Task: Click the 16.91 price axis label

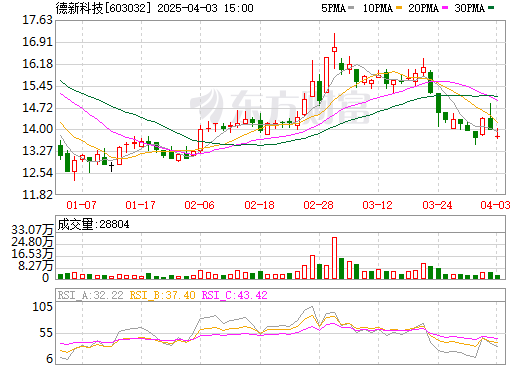Action: click(37, 42)
